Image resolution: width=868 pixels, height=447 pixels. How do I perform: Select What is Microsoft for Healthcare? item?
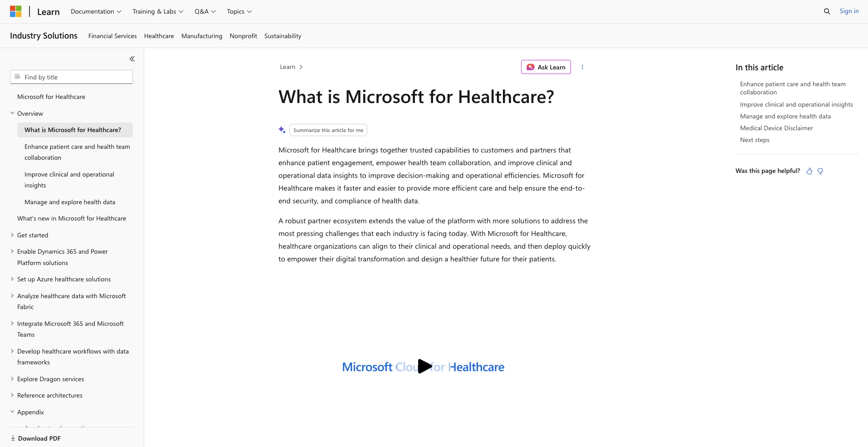click(75, 130)
